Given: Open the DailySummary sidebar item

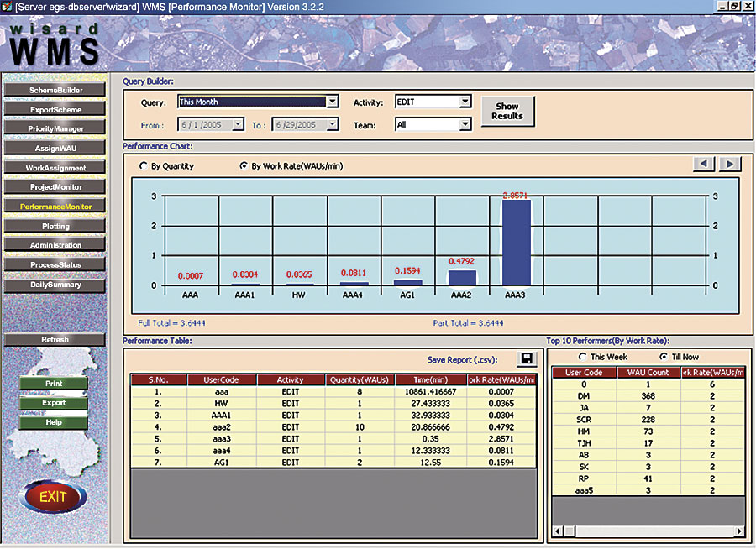Looking at the screenshot, I should click(x=55, y=285).
